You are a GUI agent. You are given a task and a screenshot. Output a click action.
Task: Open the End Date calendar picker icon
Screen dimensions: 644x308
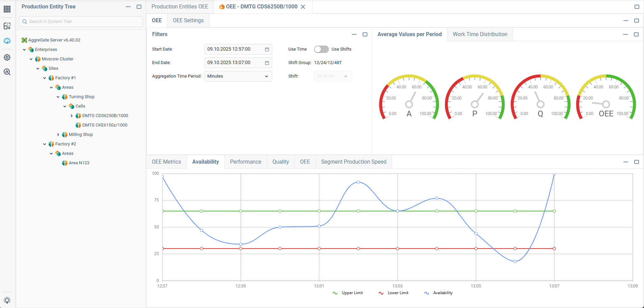[267, 63]
